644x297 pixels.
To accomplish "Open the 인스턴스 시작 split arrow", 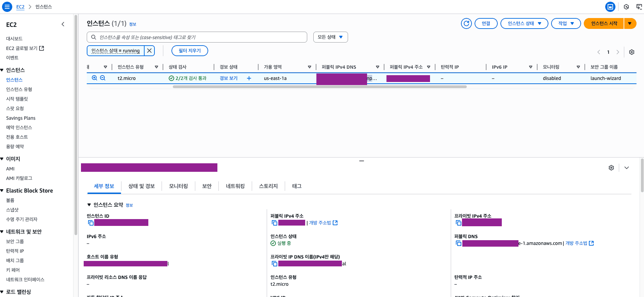I will pos(630,23).
